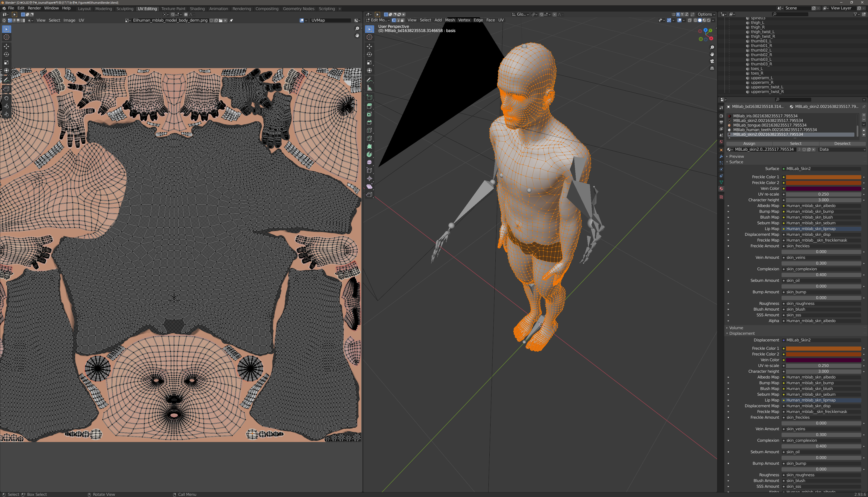Toggle X axis mirror button
The height and width of the screenshot is (497, 868).
point(678,14)
